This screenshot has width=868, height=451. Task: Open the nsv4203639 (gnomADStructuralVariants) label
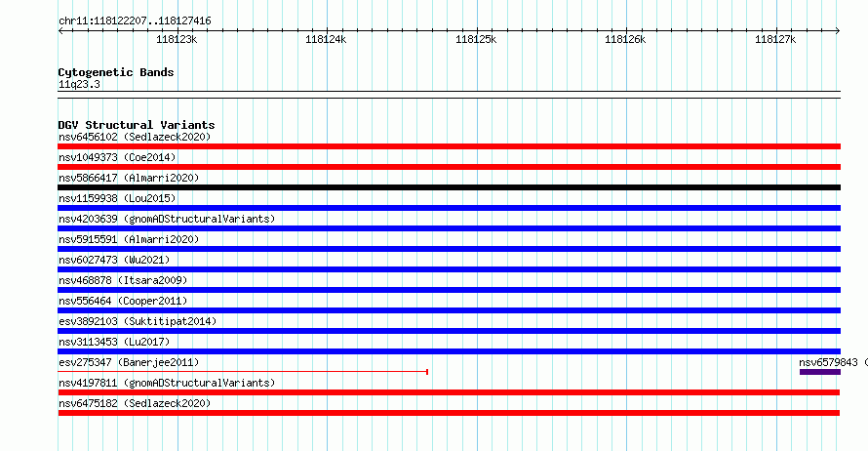click(167, 219)
